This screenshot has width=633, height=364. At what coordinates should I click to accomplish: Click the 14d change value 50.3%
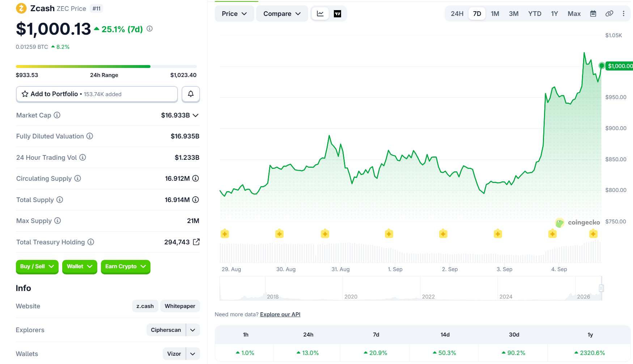[445, 353]
